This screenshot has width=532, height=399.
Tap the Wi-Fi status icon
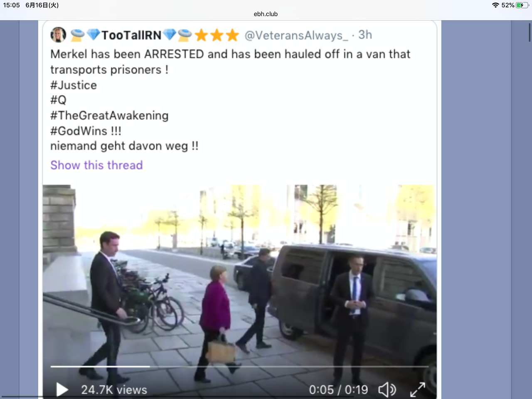[495, 5]
